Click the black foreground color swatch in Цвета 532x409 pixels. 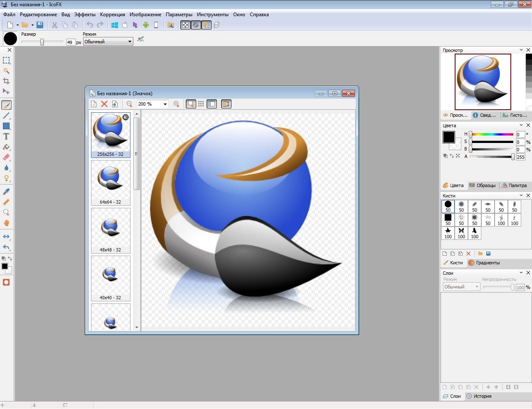448,137
